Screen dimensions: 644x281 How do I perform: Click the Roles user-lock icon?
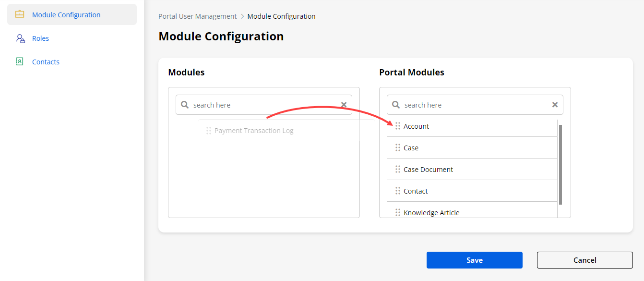pyautogui.click(x=20, y=38)
